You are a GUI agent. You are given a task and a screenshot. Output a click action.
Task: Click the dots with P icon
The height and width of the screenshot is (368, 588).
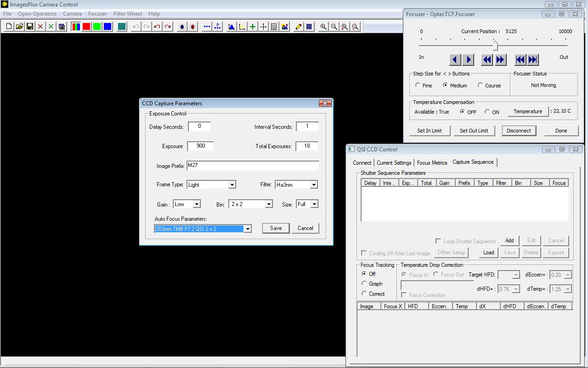point(217,27)
